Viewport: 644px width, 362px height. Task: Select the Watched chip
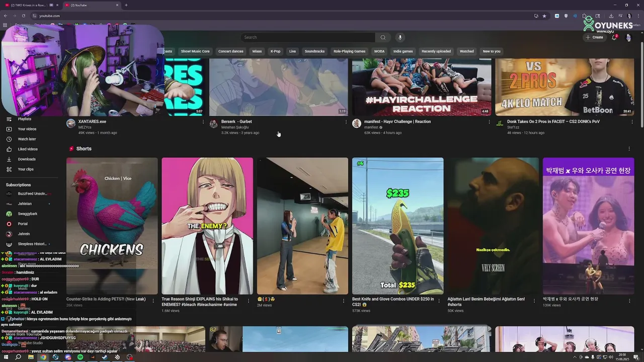467,51
